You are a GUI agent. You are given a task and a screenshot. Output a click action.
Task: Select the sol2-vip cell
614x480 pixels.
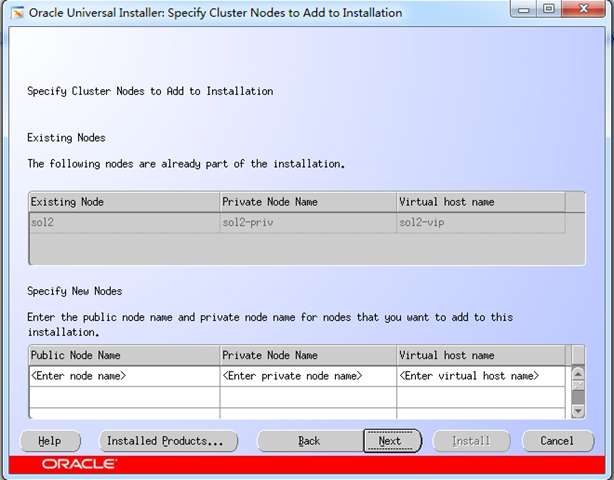[x=481, y=223]
